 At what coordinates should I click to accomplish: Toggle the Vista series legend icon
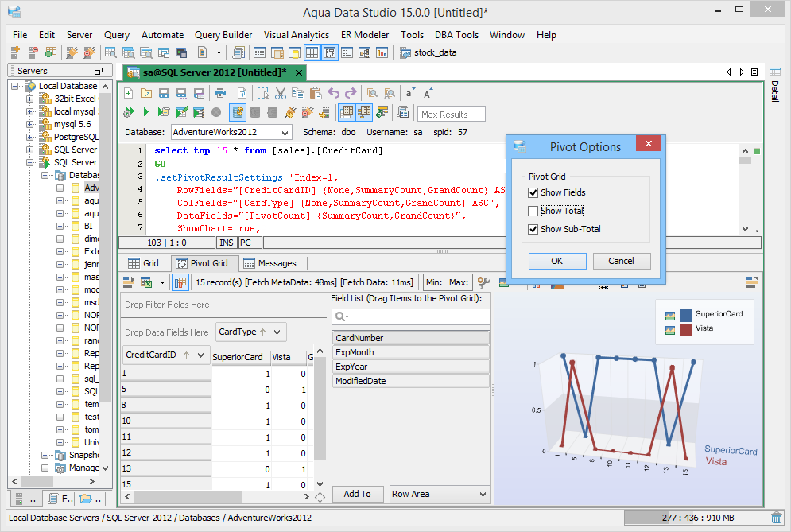[670, 330]
